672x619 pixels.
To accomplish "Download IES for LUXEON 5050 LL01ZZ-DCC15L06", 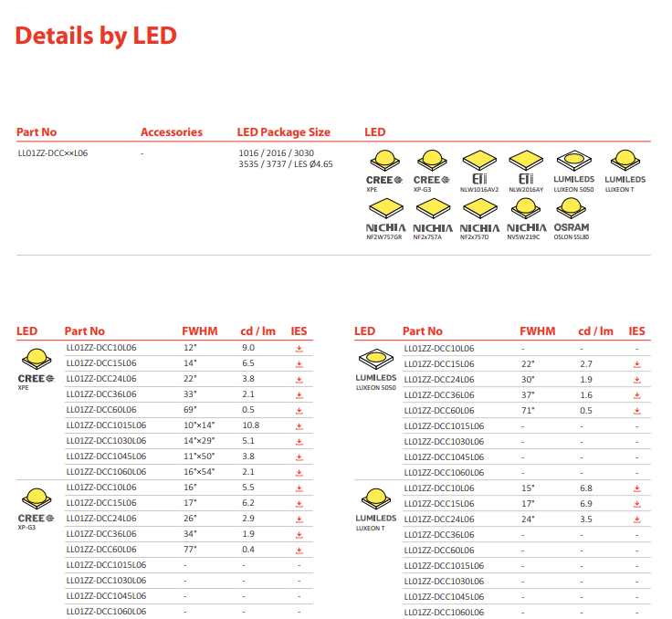I will (637, 364).
